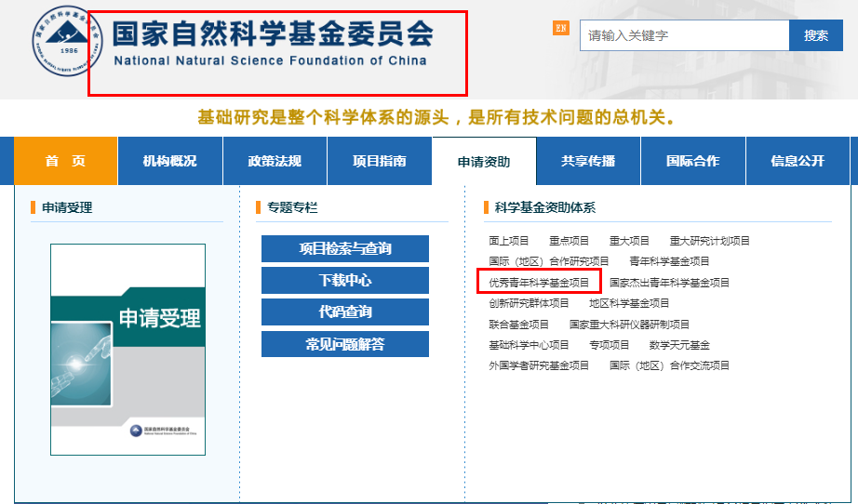Screen dimensions: 858x504
Task: Open the 首页 home tab
Action: (66, 161)
